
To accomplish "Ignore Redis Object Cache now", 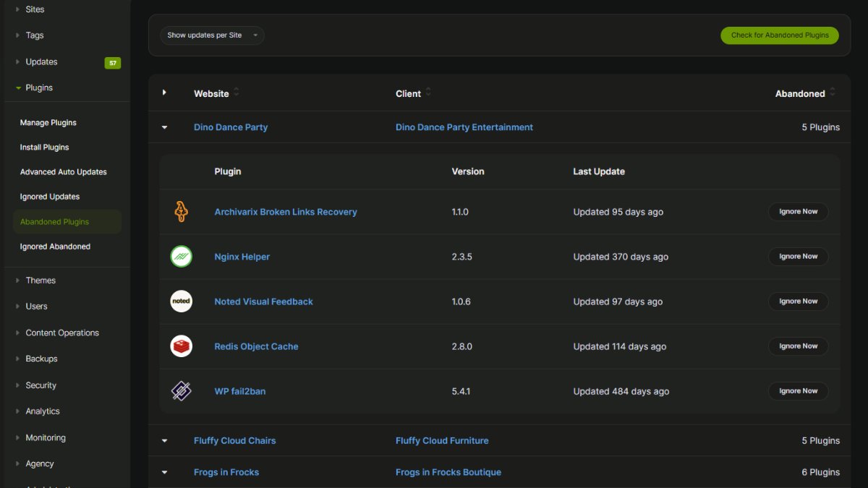I will [x=799, y=346].
